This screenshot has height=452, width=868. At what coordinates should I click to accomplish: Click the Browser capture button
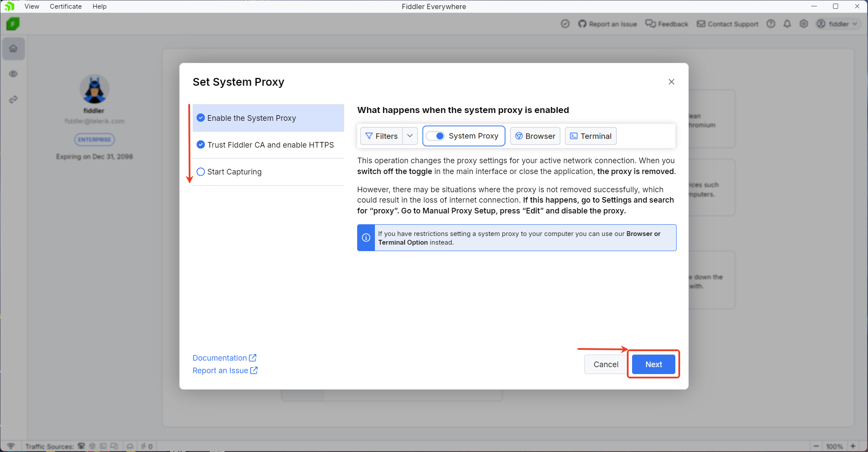(535, 136)
